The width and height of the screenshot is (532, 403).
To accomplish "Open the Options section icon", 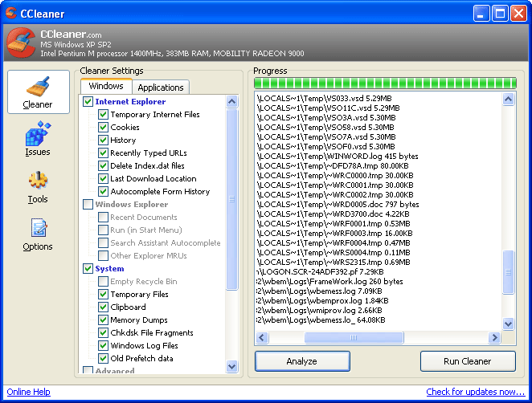I will tap(38, 230).
